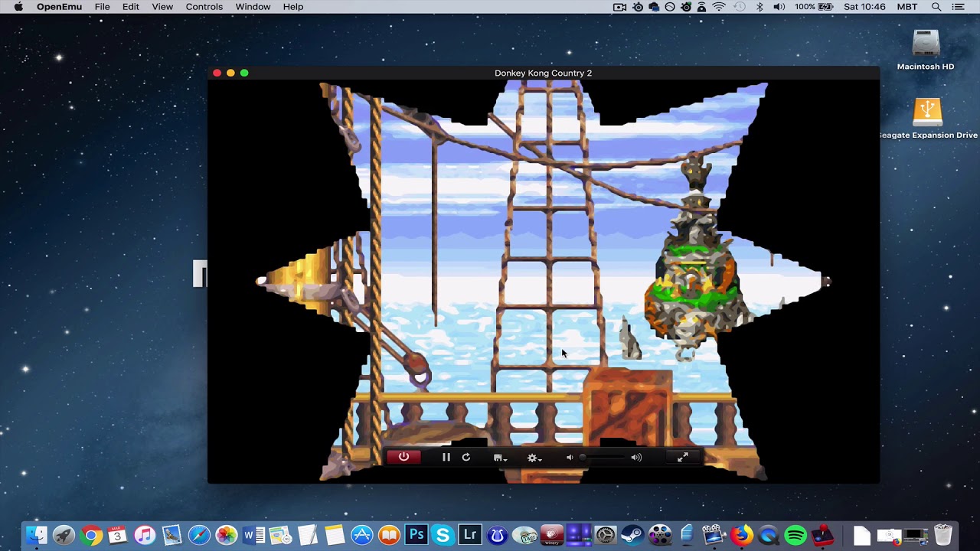The width and height of the screenshot is (980, 551).
Task: Adjust the game volume slider
Action: (x=602, y=458)
